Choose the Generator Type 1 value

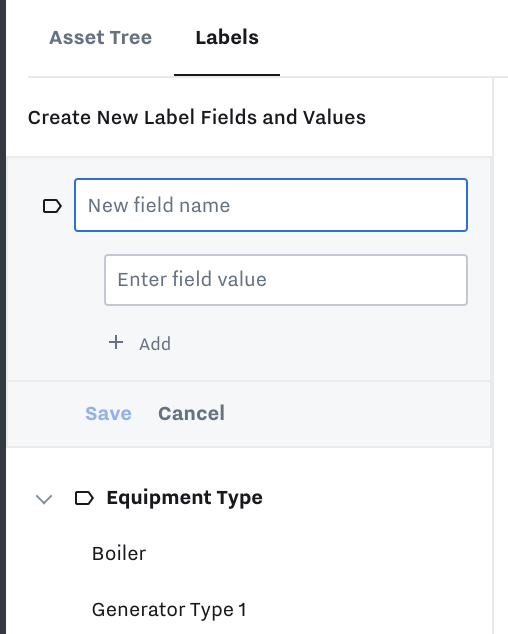[x=169, y=610]
